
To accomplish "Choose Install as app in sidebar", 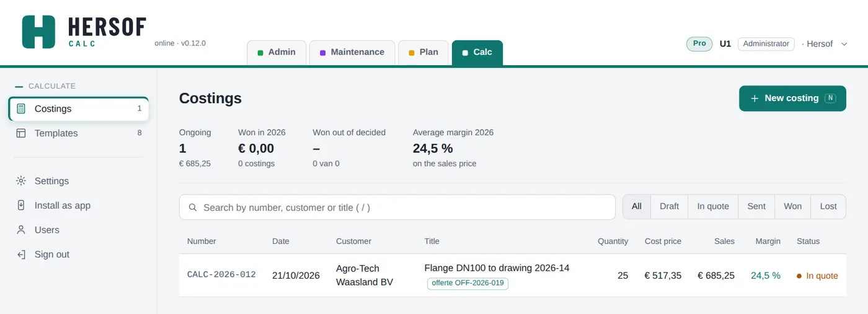I will 79,205.
